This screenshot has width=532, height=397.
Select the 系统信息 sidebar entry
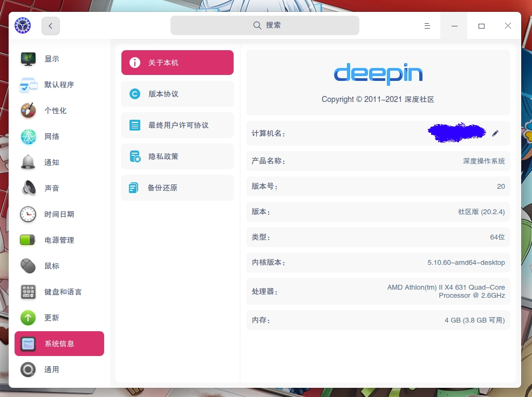59,344
